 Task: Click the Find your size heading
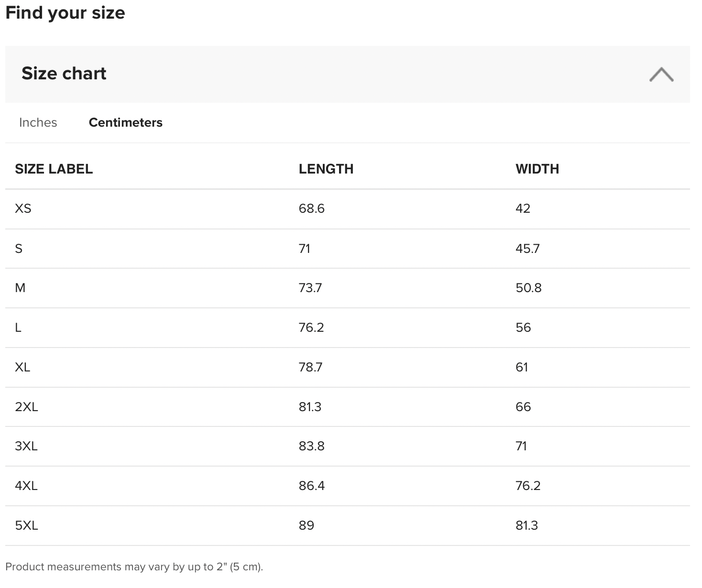point(65,13)
